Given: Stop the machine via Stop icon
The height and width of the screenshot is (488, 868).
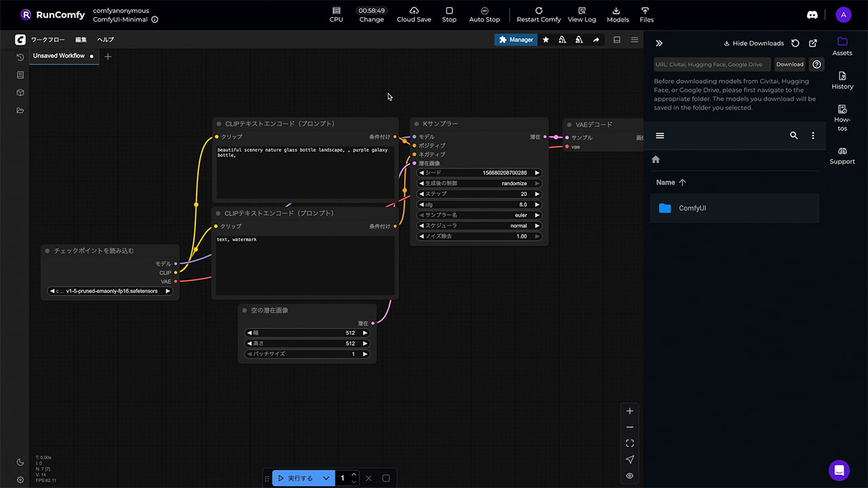Looking at the screenshot, I should [449, 11].
